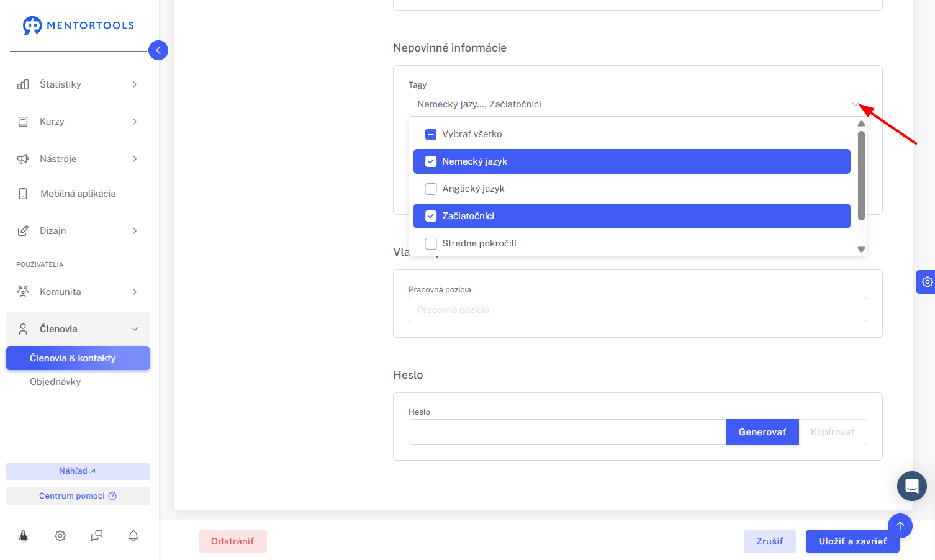Image resolution: width=935 pixels, height=560 pixels.
Task: Toggle the Vybrať všetko checkbox
Action: coord(431,134)
